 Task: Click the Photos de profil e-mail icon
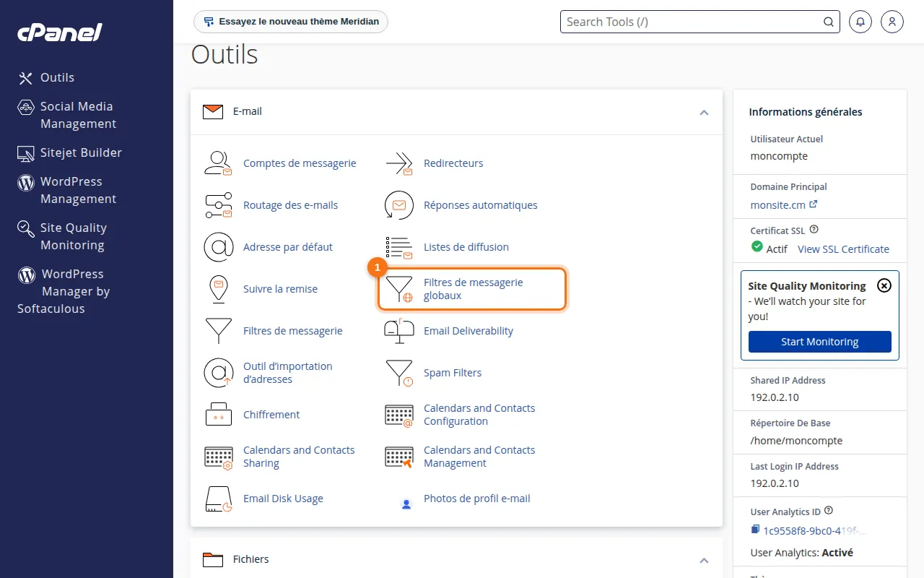(406, 504)
